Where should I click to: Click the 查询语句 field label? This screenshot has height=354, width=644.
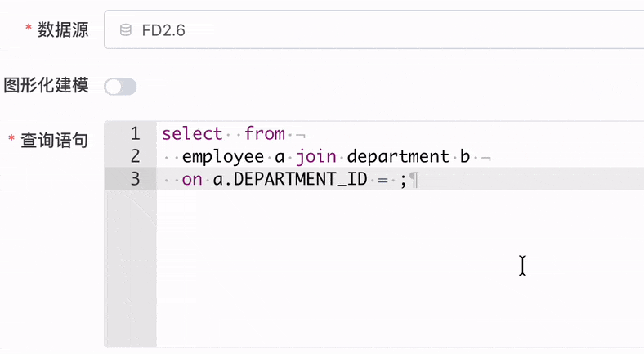[x=54, y=140]
